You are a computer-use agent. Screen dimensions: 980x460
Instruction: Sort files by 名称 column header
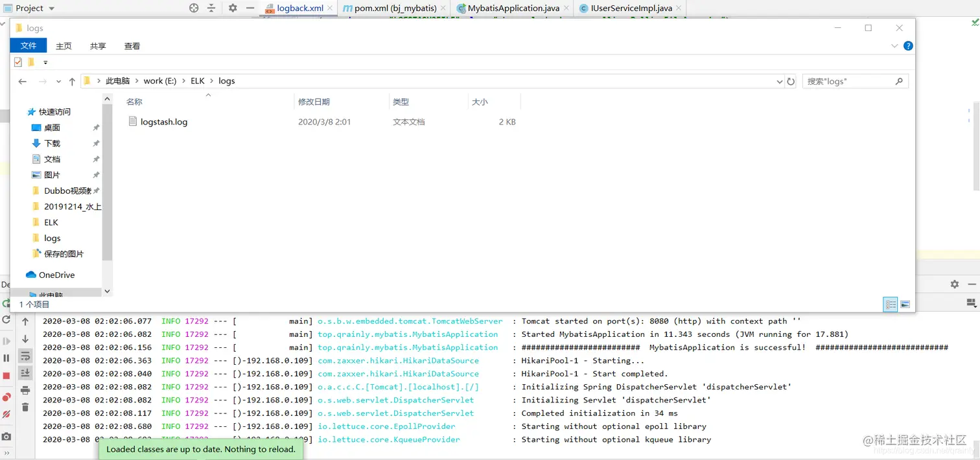tap(134, 102)
